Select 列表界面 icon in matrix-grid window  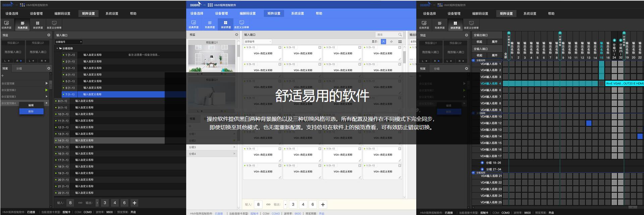[x=439, y=24]
